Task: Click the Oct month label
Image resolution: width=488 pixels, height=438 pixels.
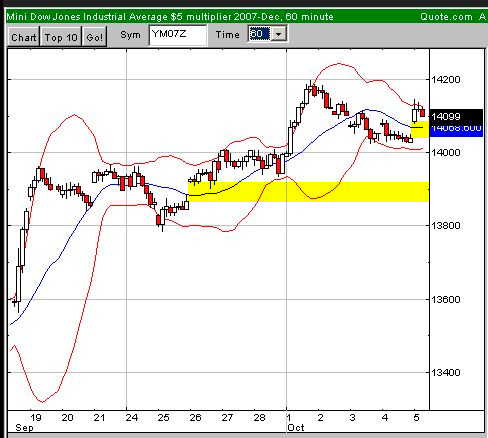Action: (296, 428)
